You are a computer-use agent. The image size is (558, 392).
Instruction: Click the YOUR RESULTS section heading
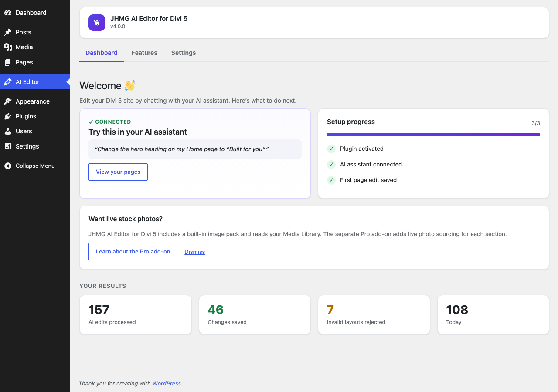(103, 286)
